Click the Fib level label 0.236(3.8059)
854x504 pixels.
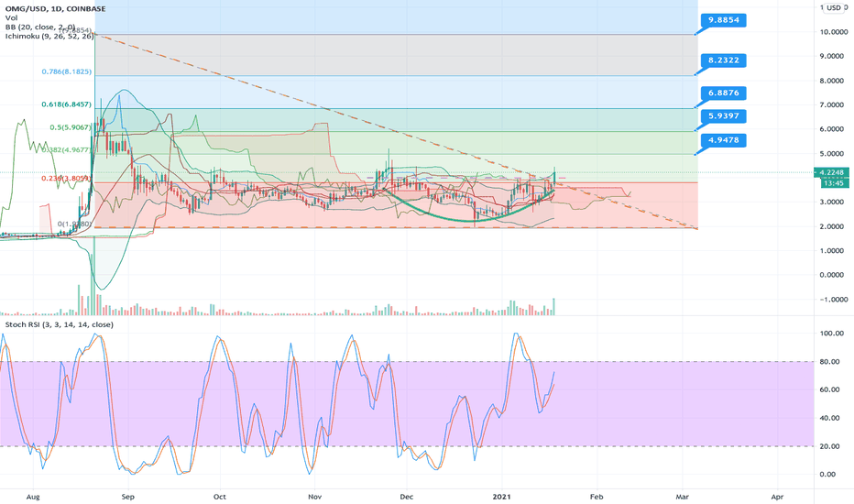tap(67, 178)
